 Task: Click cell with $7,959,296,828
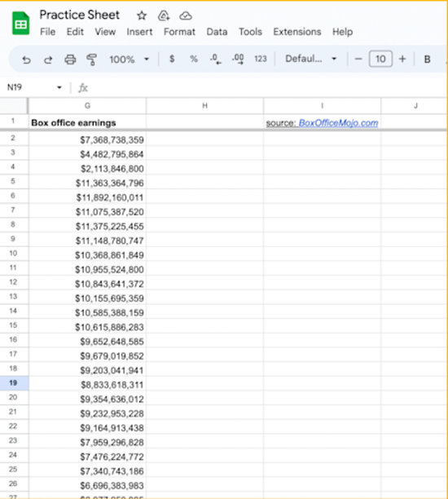[x=87, y=442]
